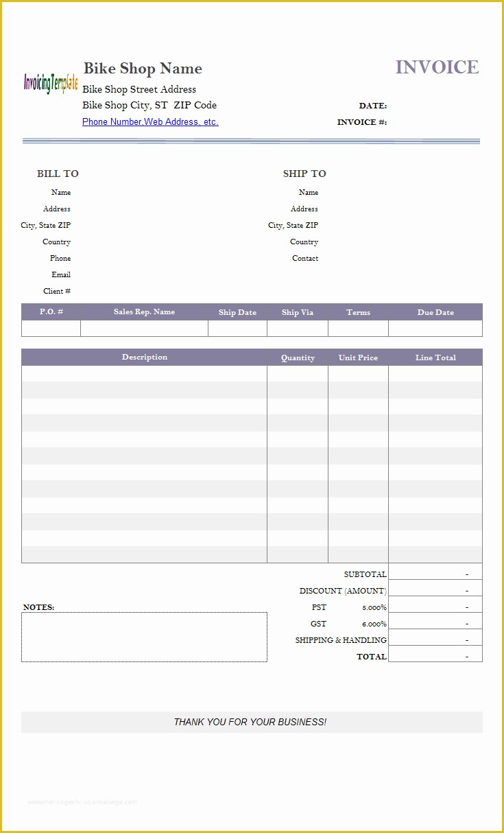Click the Ship Date column header

[x=237, y=312]
